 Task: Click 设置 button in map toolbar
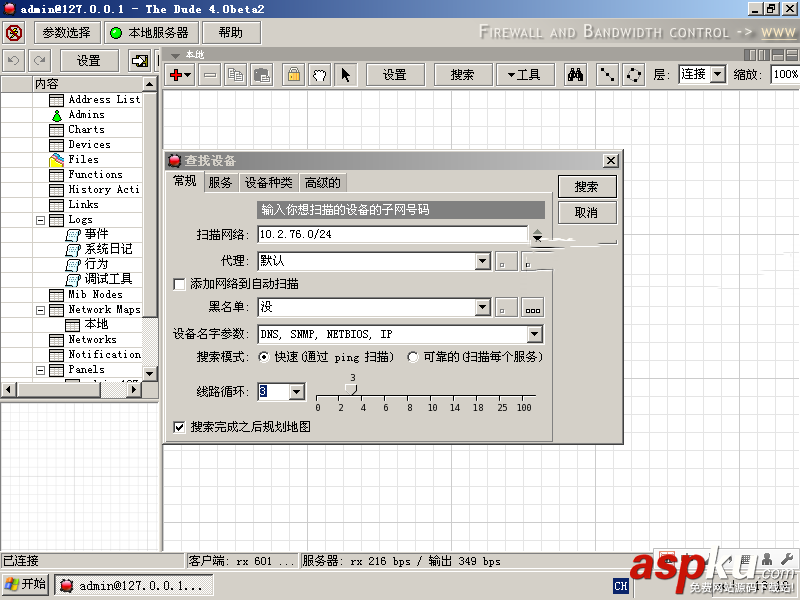[395, 75]
